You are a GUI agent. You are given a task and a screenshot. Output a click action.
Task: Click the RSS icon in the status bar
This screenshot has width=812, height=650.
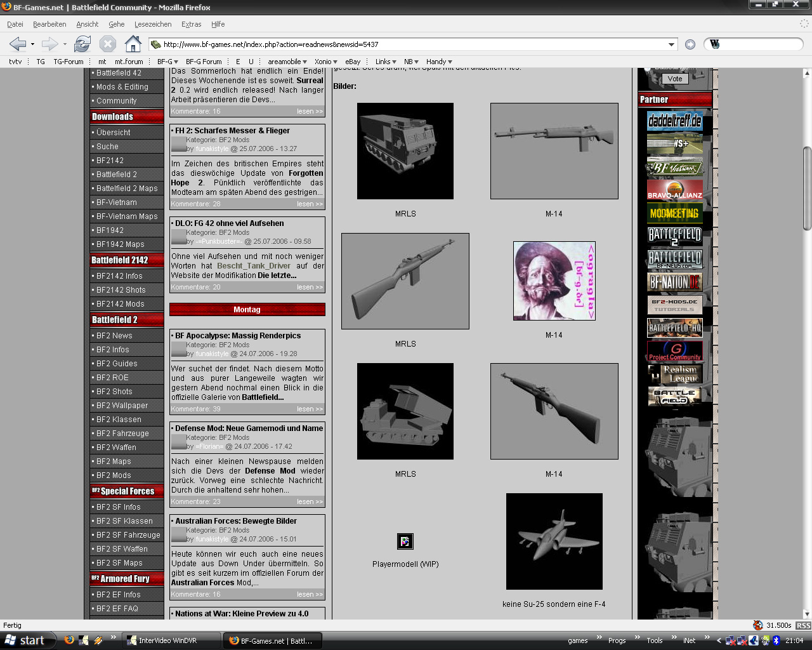coord(803,626)
